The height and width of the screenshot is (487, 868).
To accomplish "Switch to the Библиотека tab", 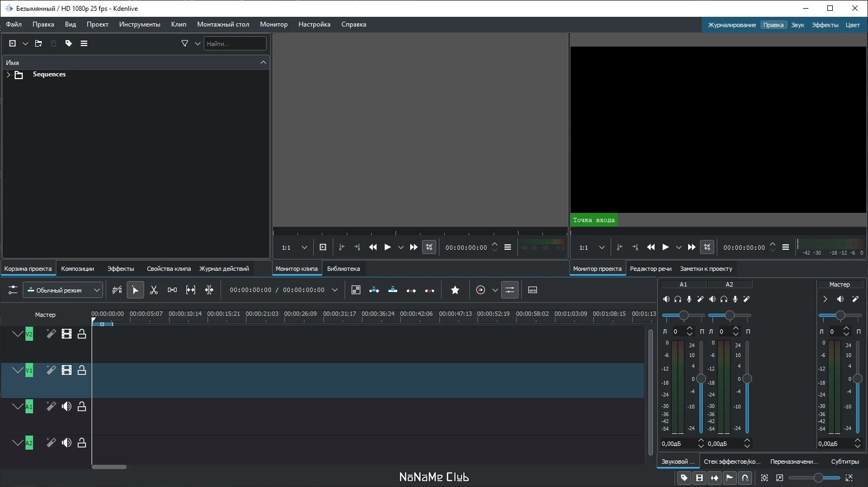I will pos(343,269).
